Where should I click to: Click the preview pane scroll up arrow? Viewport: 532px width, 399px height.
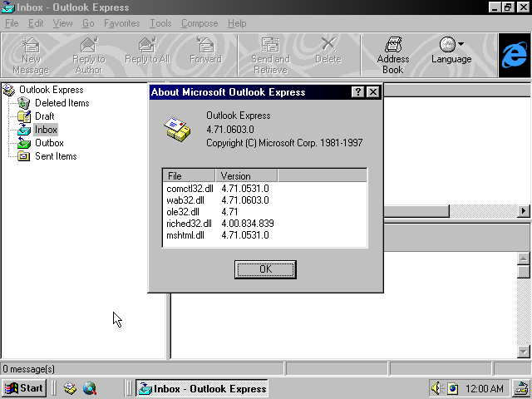point(524,259)
